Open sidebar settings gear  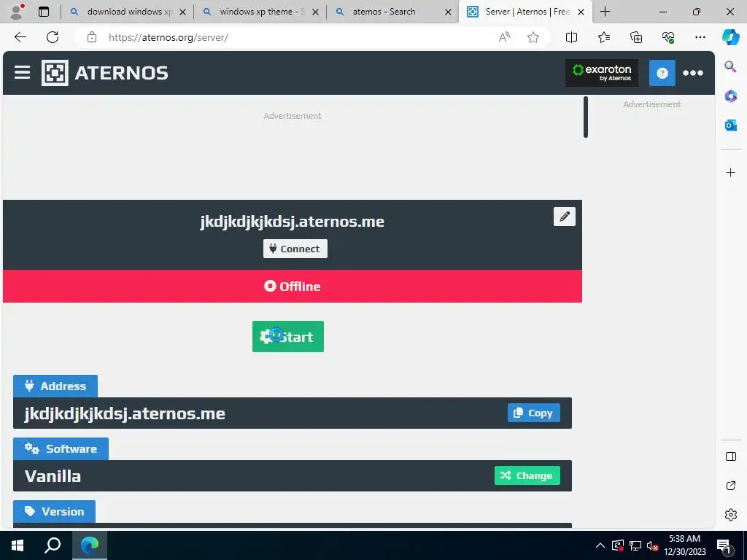point(731,515)
